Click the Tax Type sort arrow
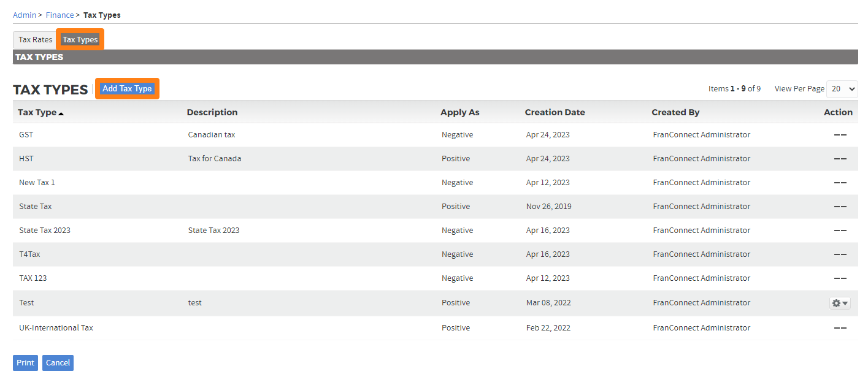Viewport: 868px width, 374px height. click(61, 113)
